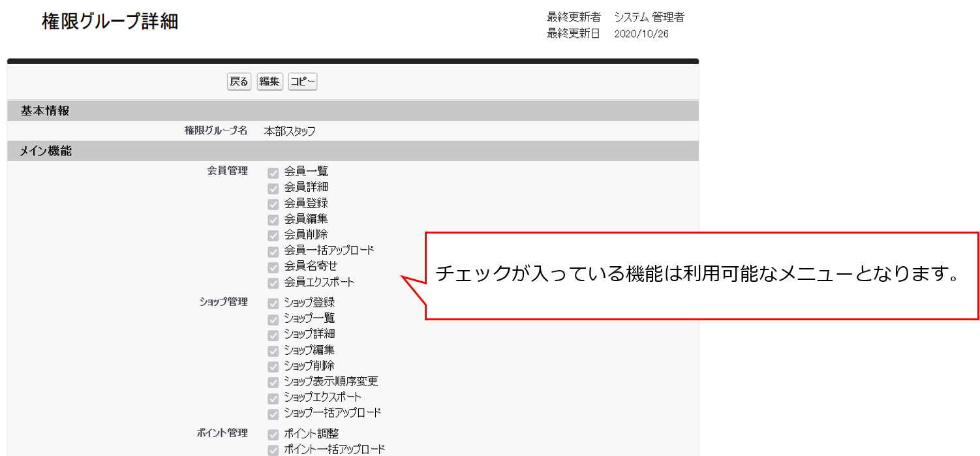Toggle the ショップ削除 checkbox
Viewport: 980px width, 456px height.
(273, 365)
